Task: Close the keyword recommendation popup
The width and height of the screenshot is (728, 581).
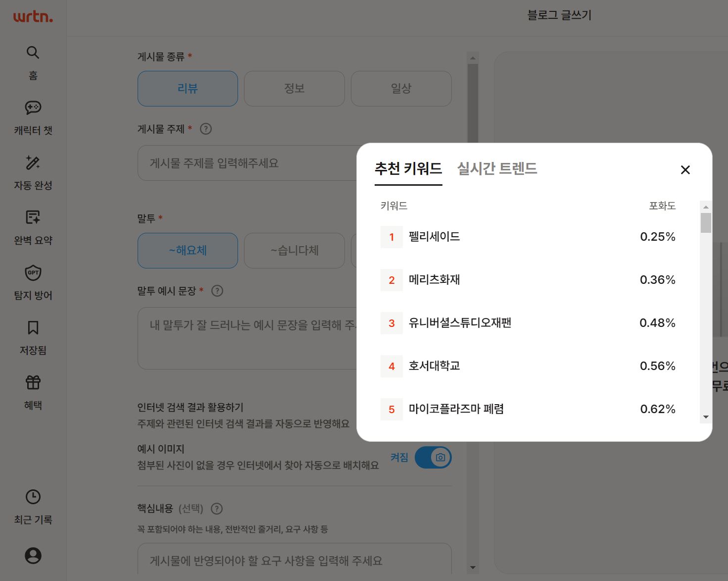Action: point(685,170)
